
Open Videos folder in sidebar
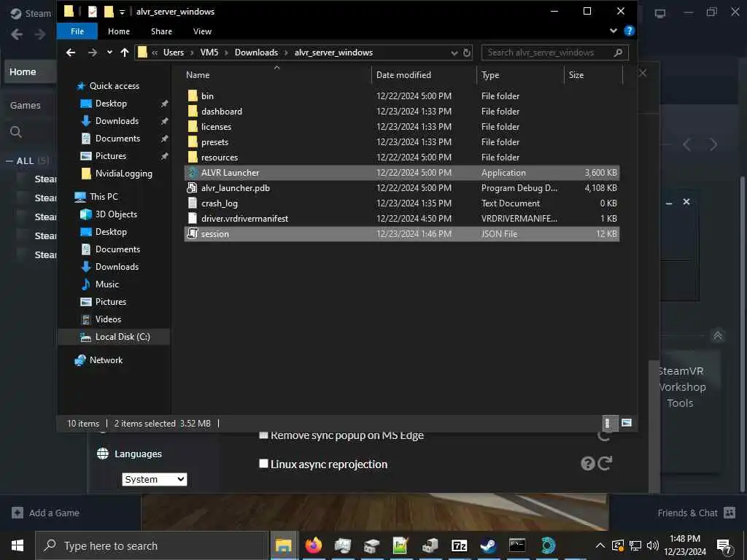point(108,319)
